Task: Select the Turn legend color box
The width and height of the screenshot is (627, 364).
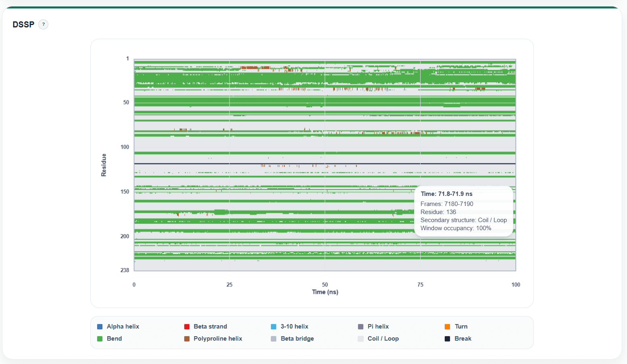Action: pyautogui.click(x=448, y=327)
